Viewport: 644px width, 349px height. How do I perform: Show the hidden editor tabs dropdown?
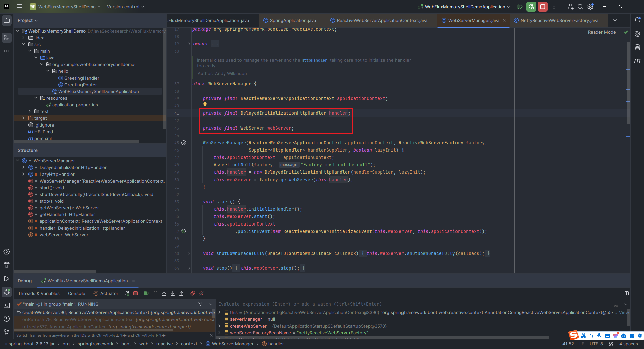[615, 20]
